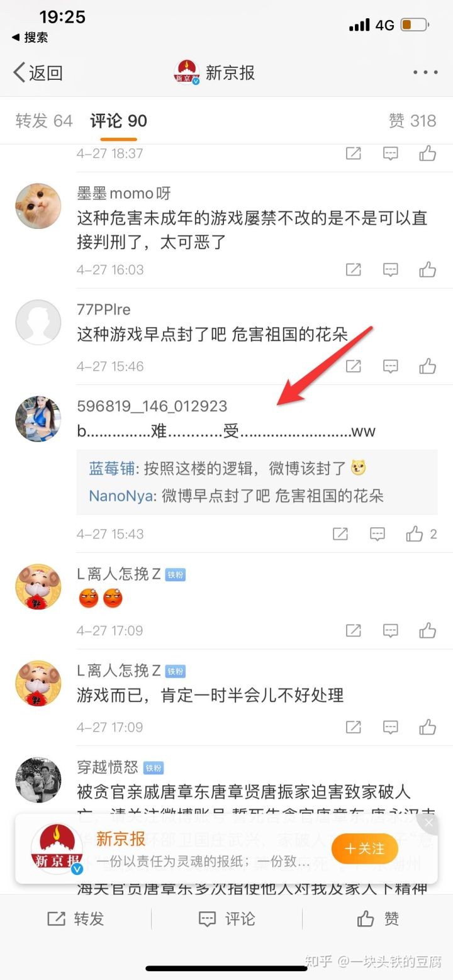Tap the bottom 评论 comment button

click(226, 919)
